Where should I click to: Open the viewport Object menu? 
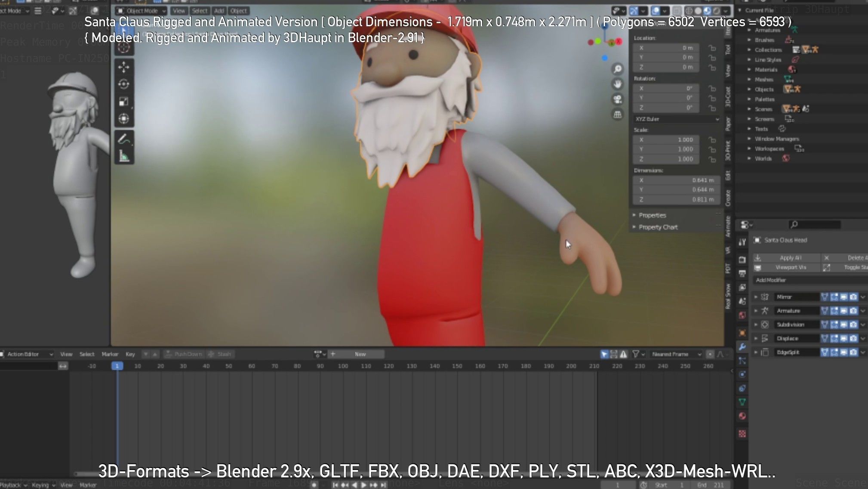tap(239, 11)
